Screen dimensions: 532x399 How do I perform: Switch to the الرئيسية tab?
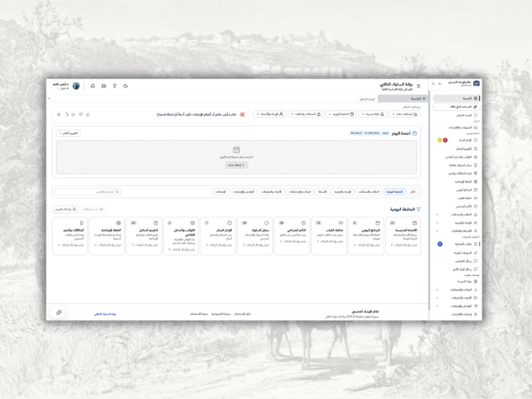(402, 98)
